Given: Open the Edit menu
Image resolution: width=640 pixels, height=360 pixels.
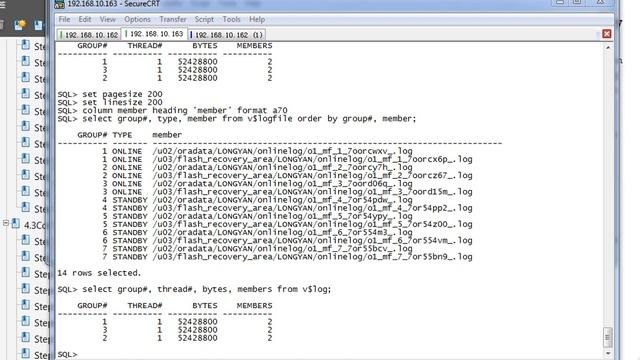Looking at the screenshot, I should pyautogui.click(x=84, y=19).
